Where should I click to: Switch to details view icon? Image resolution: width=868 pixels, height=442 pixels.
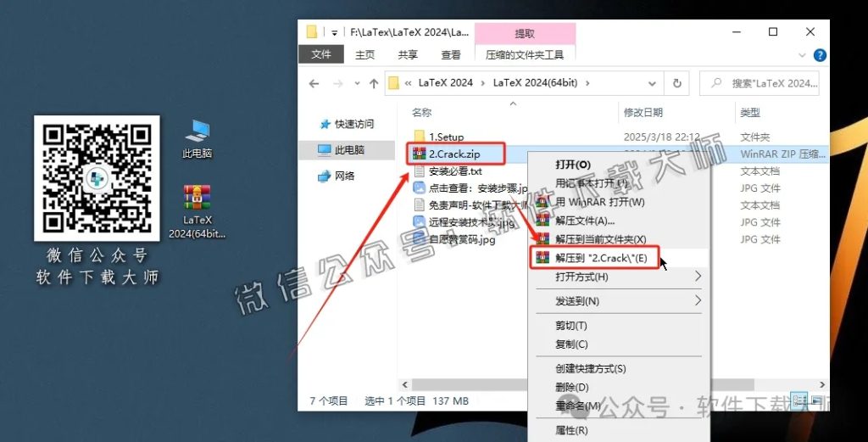798,400
